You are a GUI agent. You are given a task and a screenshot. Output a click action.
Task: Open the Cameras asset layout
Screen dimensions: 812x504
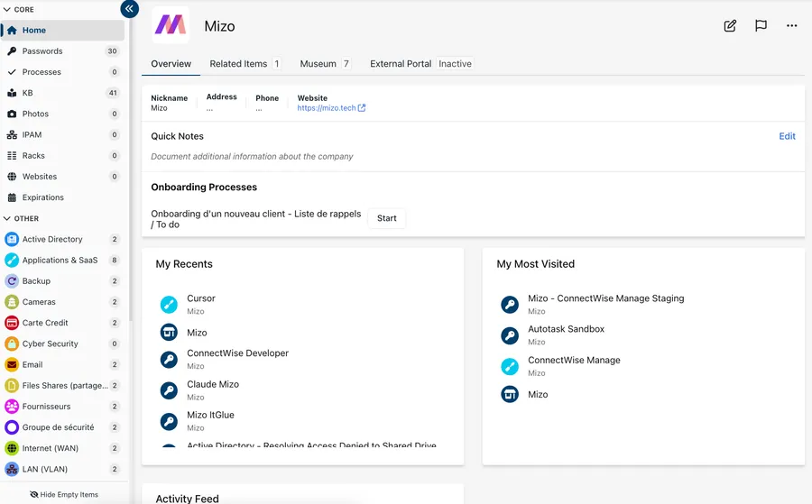pyautogui.click(x=62, y=302)
